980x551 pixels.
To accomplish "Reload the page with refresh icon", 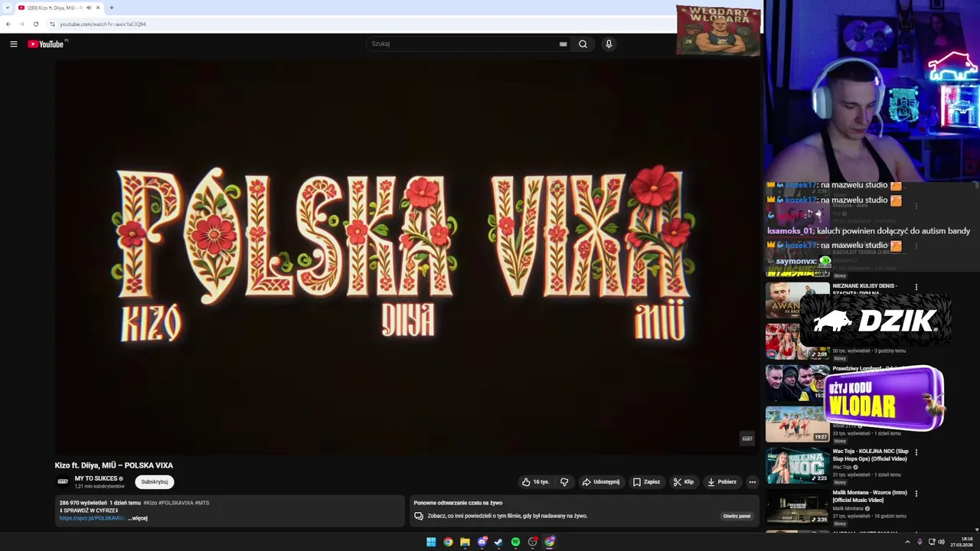I will [x=35, y=24].
